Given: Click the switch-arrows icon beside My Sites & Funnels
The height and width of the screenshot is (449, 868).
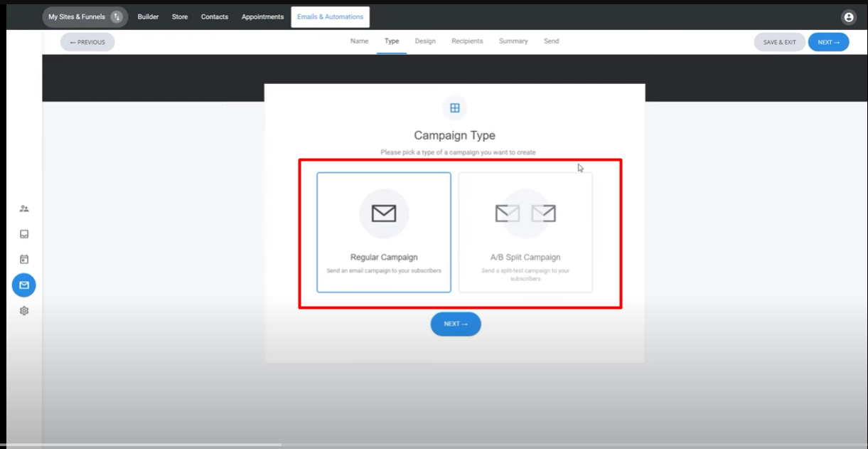Looking at the screenshot, I should 117,17.
